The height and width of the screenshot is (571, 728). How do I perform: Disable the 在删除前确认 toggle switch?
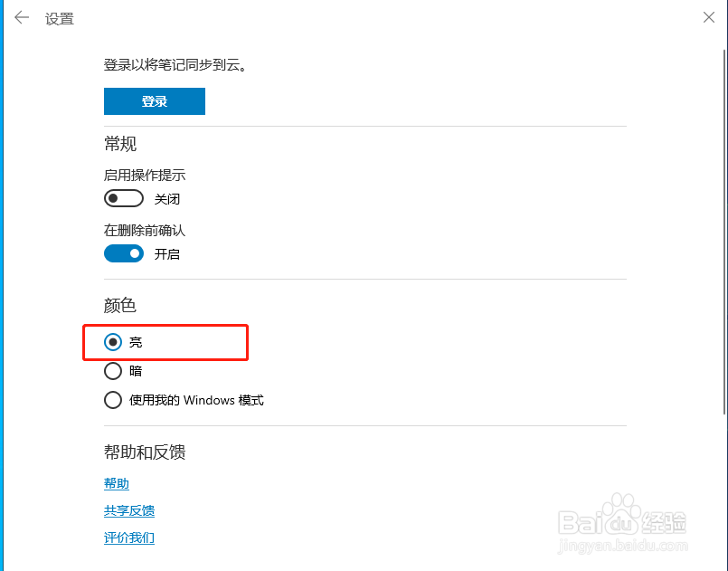123,253
